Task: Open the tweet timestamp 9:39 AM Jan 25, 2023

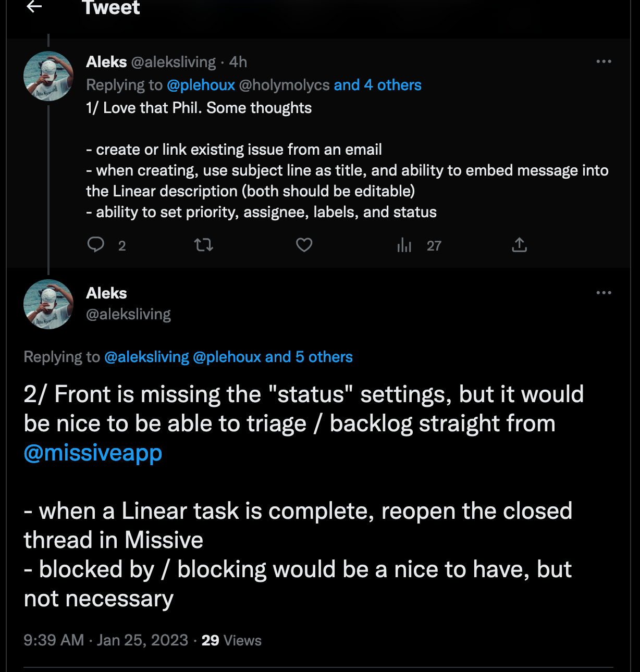Action: (106, 640)
